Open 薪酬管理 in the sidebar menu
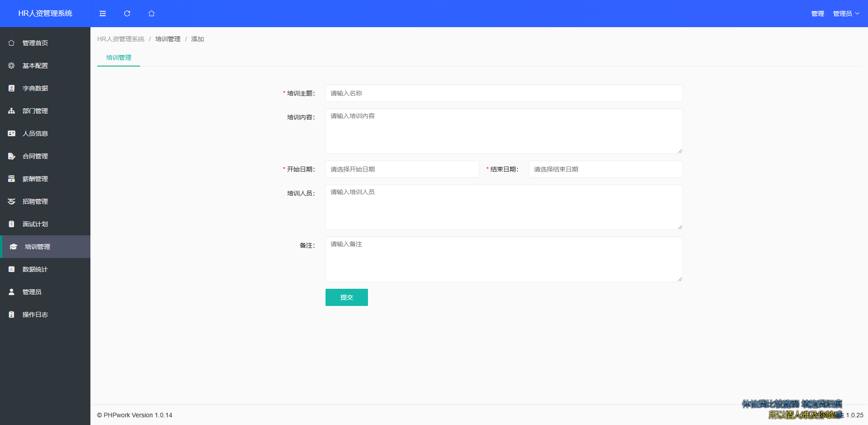This screenshot has width=868, height=425. click(35, 179)
